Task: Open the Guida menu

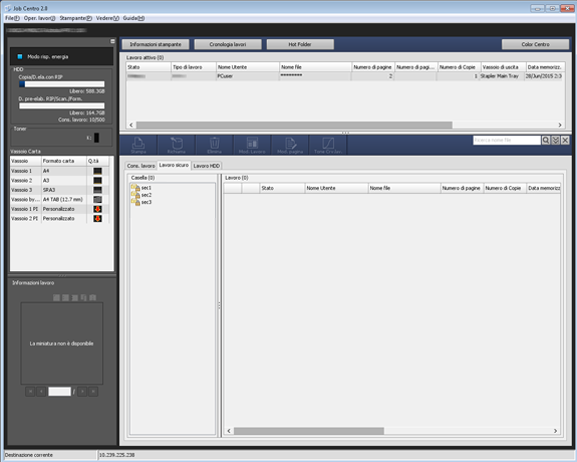Action: click(134, 18)
